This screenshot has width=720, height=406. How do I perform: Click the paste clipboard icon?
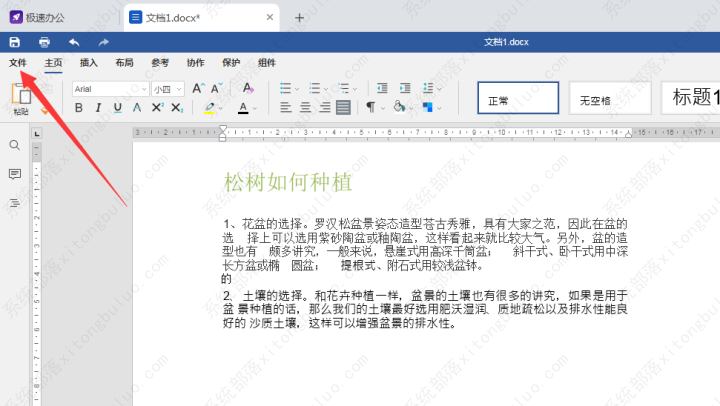pyautogui.click(x=21, y=94)
